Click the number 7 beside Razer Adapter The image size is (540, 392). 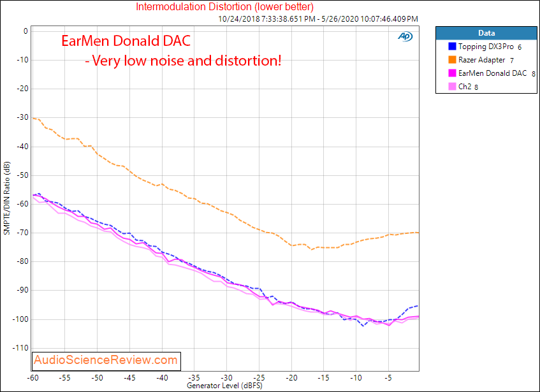click(512, 61)
